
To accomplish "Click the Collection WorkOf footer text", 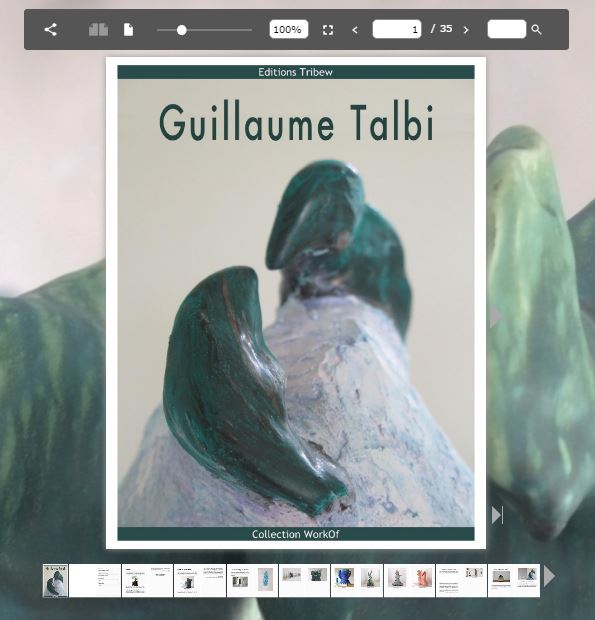I will click(295, 535).
